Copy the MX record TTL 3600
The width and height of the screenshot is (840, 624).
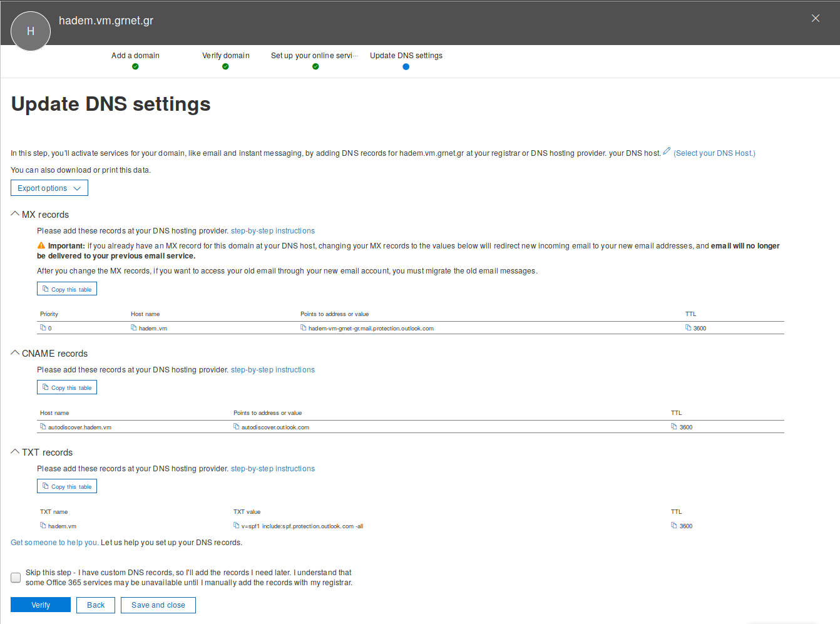pos(688,328)
